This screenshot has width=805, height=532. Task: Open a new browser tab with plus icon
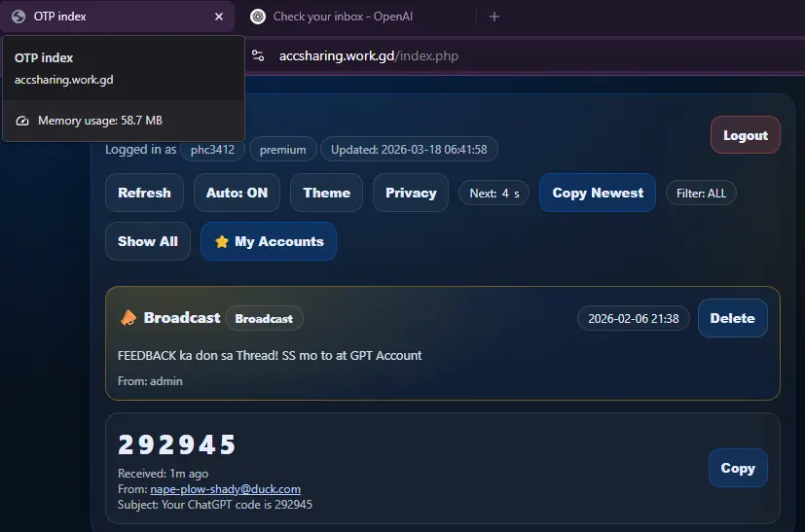click(494, 17)
